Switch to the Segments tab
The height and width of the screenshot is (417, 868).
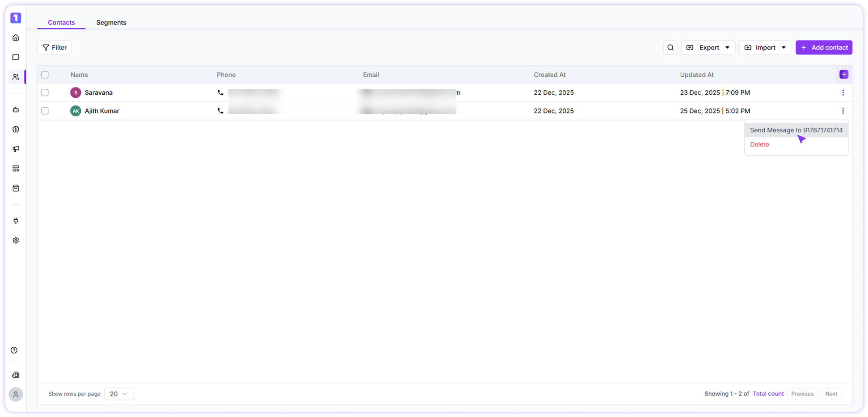click(x=111, y=23)
